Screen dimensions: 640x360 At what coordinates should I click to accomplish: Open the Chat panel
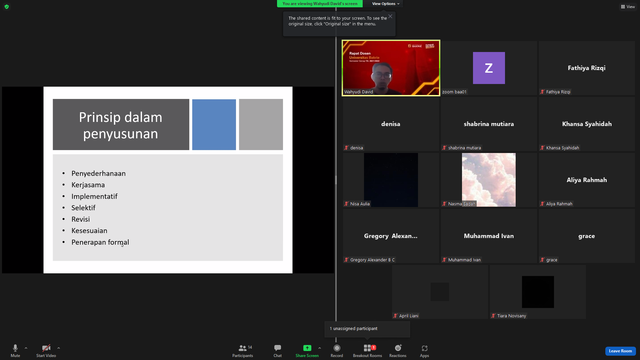tap(278, 350)
